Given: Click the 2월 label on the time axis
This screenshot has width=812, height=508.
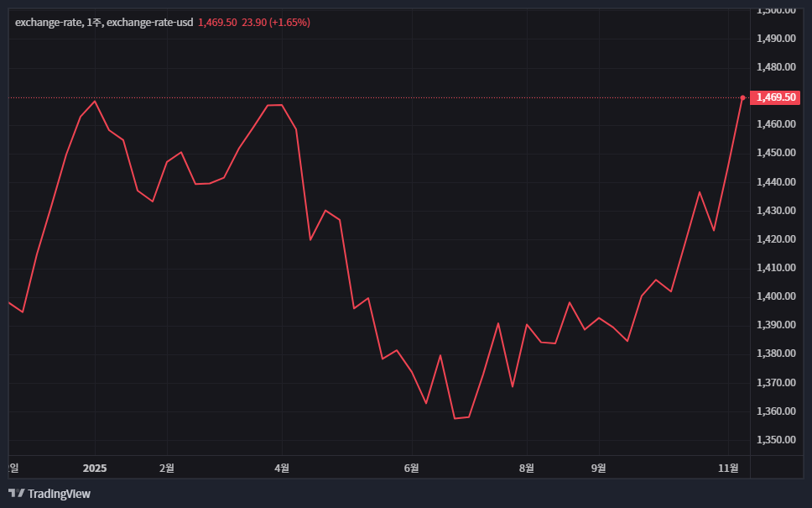Looking at the screenshot, I should point(167,468).
